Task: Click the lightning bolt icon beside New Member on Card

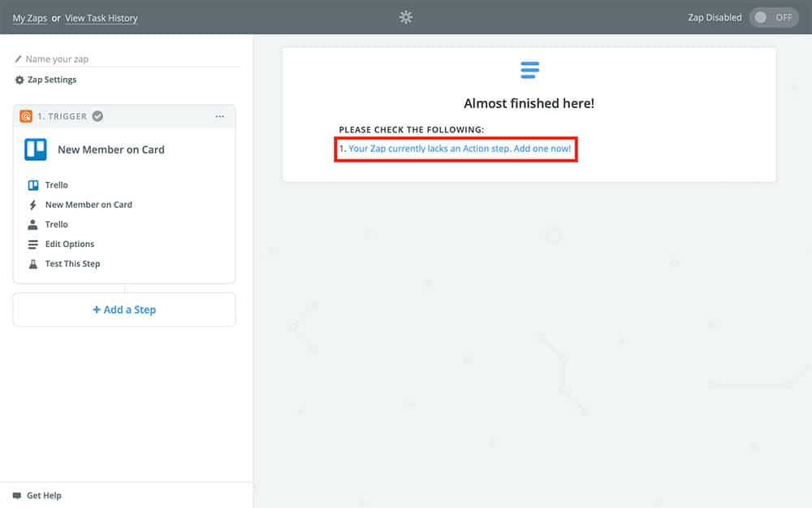Action: [x=33, y=205]
